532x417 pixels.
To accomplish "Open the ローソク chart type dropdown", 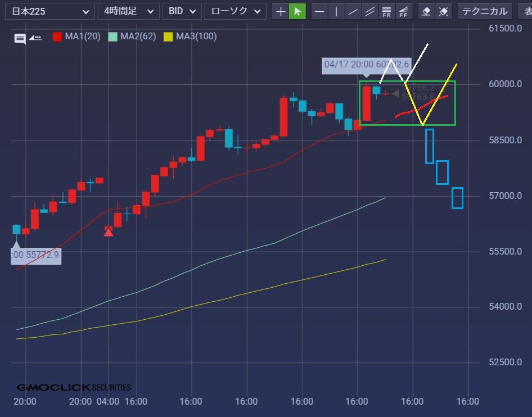I will coord(235,11).
